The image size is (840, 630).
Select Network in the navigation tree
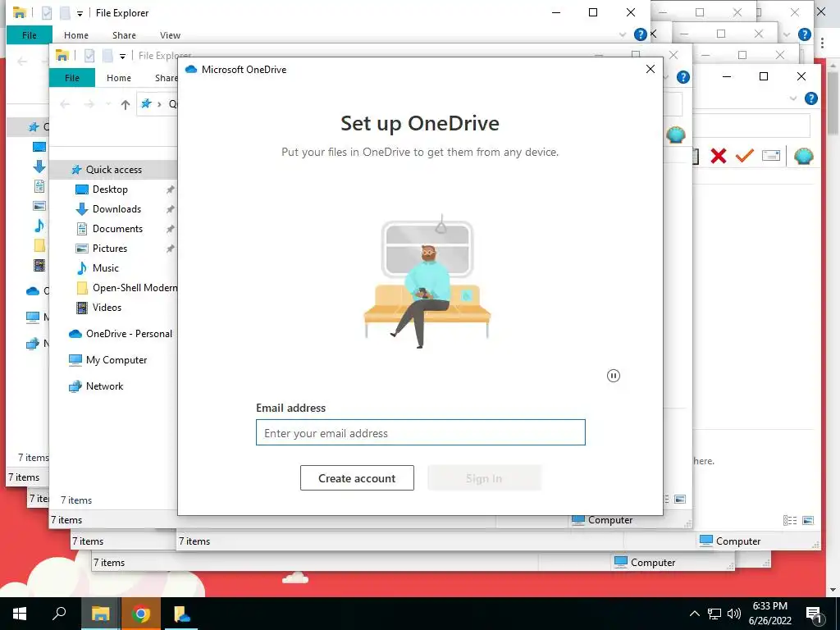click(104, 386)
